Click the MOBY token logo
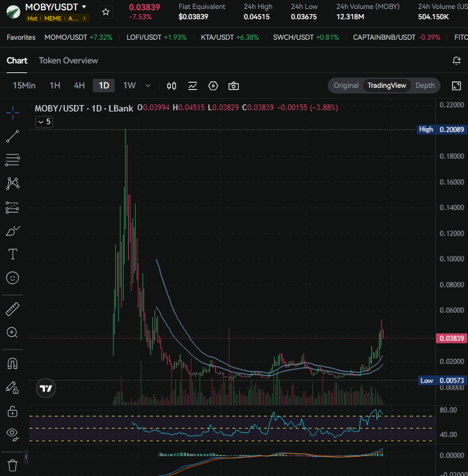468x476 pixels. [13, 12]
